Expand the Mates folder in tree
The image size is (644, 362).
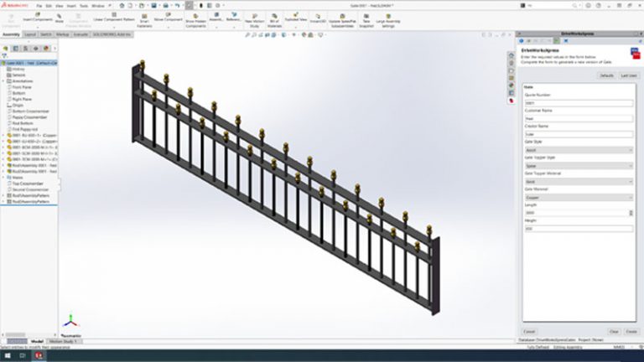coord(3,178)
